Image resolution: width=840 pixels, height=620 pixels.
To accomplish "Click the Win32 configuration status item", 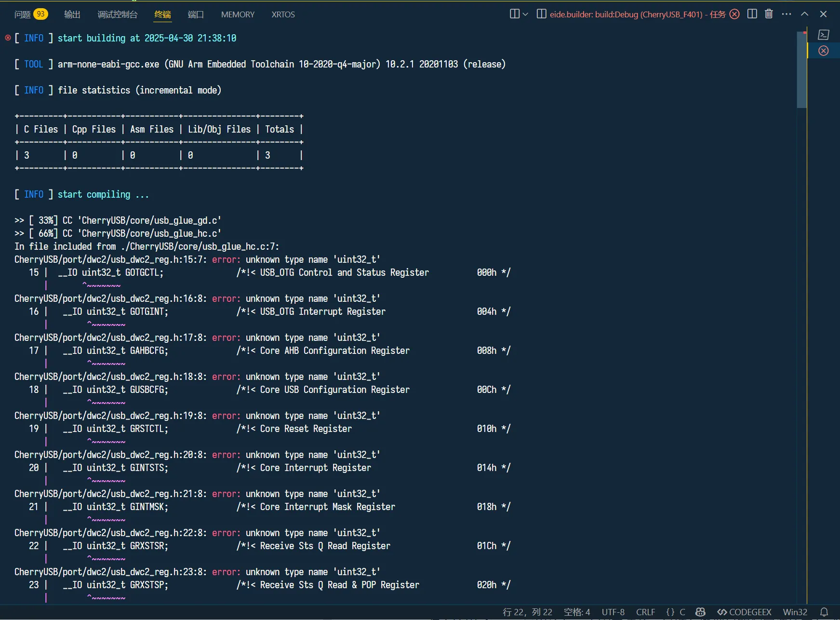I will [795, 612].
